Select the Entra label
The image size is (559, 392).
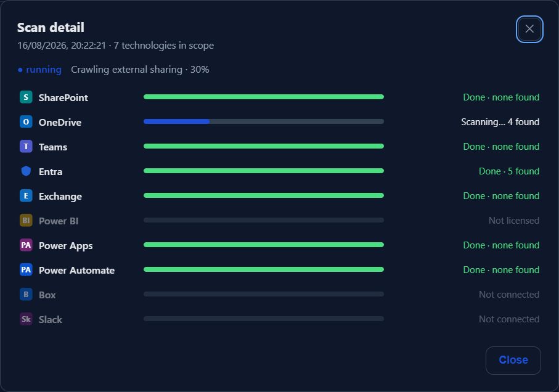click(51, 172)
